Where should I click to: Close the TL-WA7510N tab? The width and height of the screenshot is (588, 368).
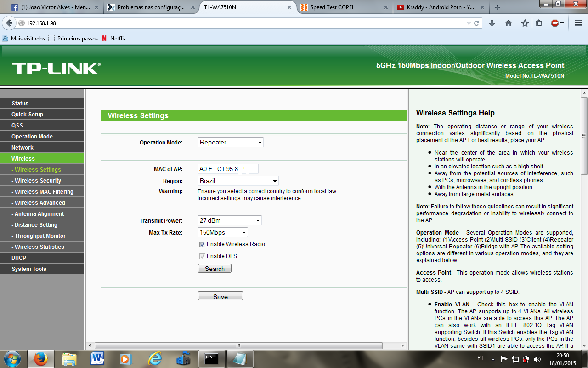[x=289, y=7]
